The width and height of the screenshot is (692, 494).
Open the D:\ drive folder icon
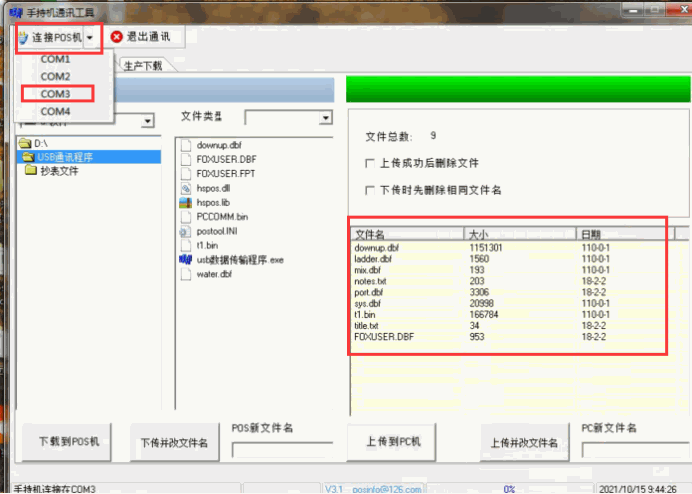pyautogui.click(x=26, y=144)
